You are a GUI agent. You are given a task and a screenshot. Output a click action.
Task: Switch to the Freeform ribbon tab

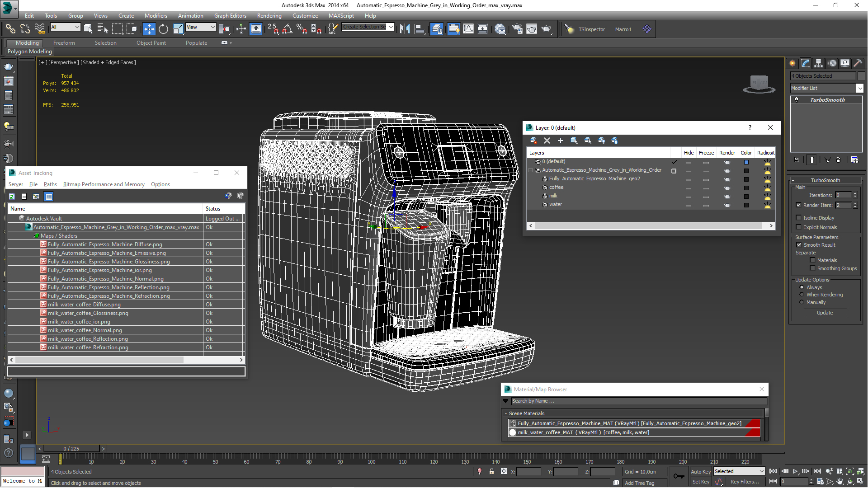coord(64,43)
